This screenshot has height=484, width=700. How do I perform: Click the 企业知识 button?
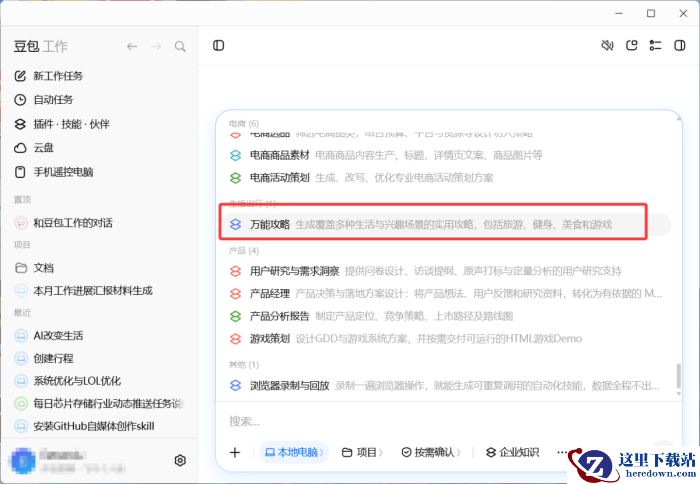[512, 452]
